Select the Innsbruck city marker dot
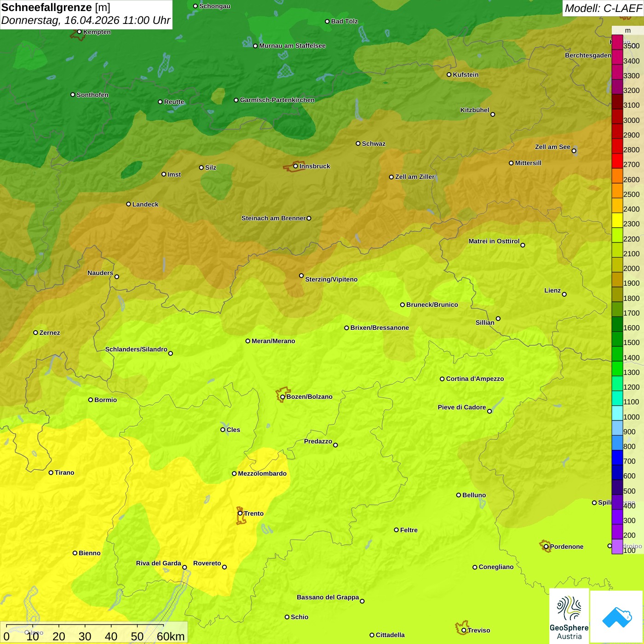The image size is (644, 644). [296, 166]
